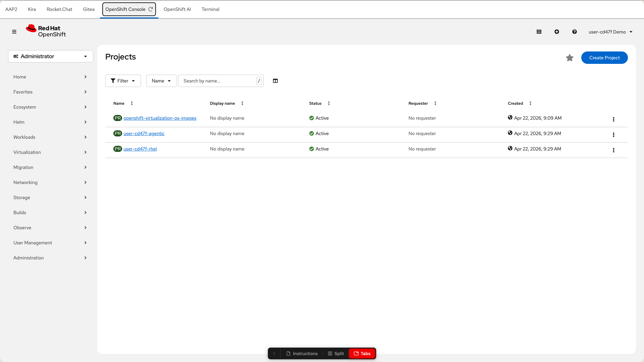Sort by Status column arrows
The height and width of the screenshot is (362, 644).
(x=329, y=103)
